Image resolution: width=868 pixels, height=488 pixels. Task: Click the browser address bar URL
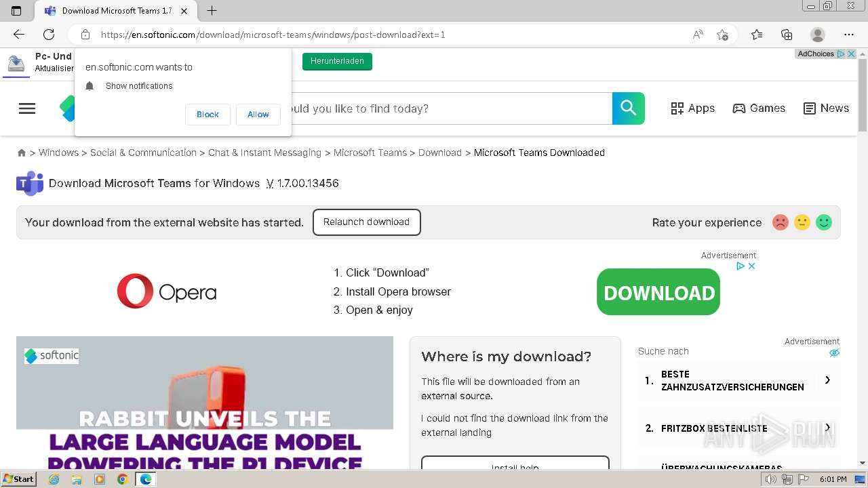[273, 35]
